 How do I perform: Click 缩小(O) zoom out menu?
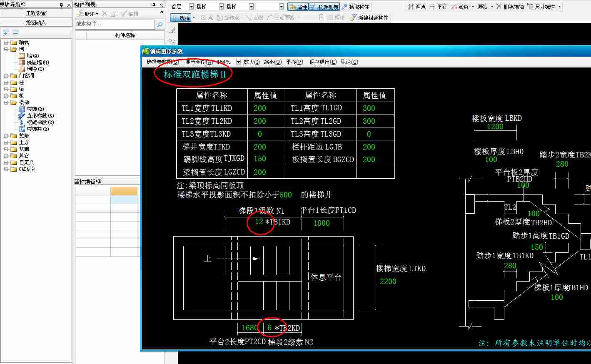273,62
